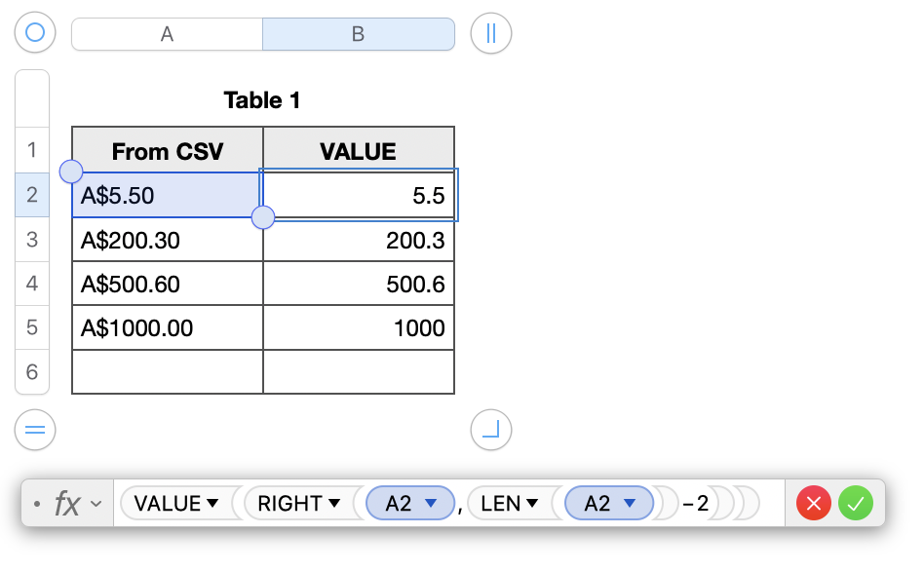
Task: Click the add column handle button
Action: (490, 33)
